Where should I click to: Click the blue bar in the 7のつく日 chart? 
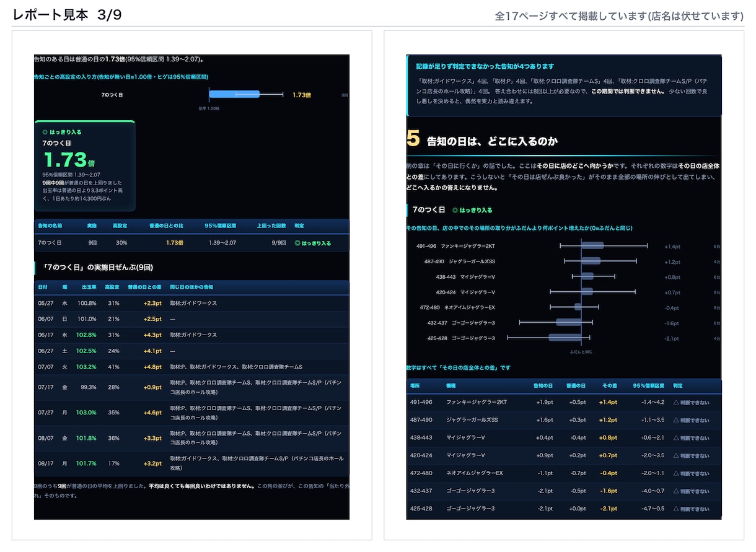pos(234,95)
